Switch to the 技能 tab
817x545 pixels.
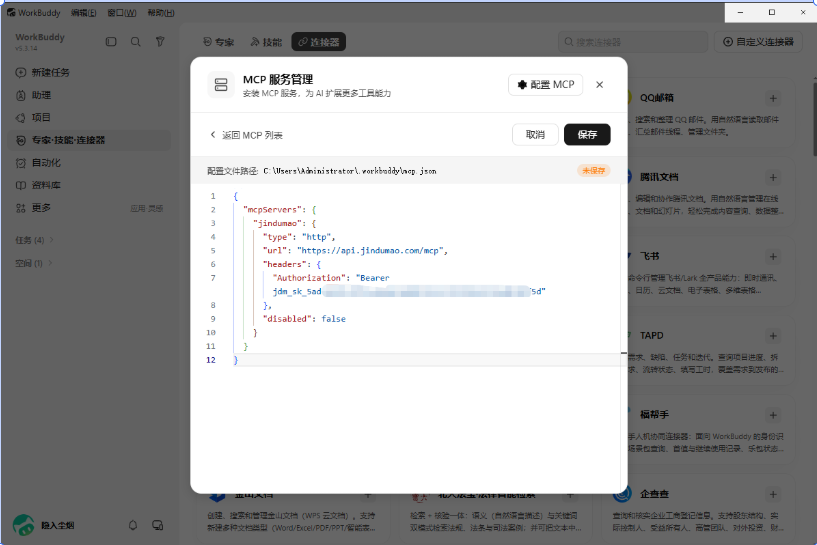pyautogui.click(x=266, y=42)
